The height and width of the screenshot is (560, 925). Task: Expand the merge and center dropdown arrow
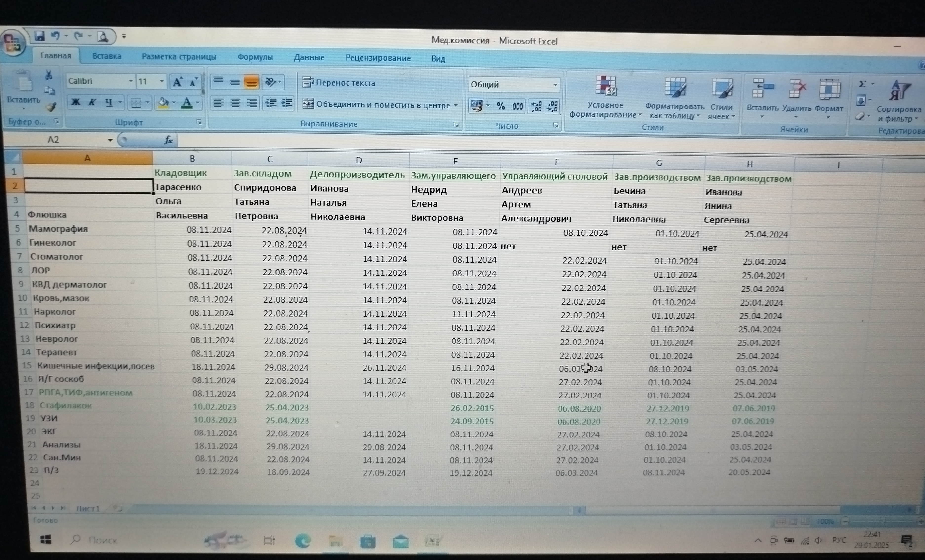pos(455,105)
